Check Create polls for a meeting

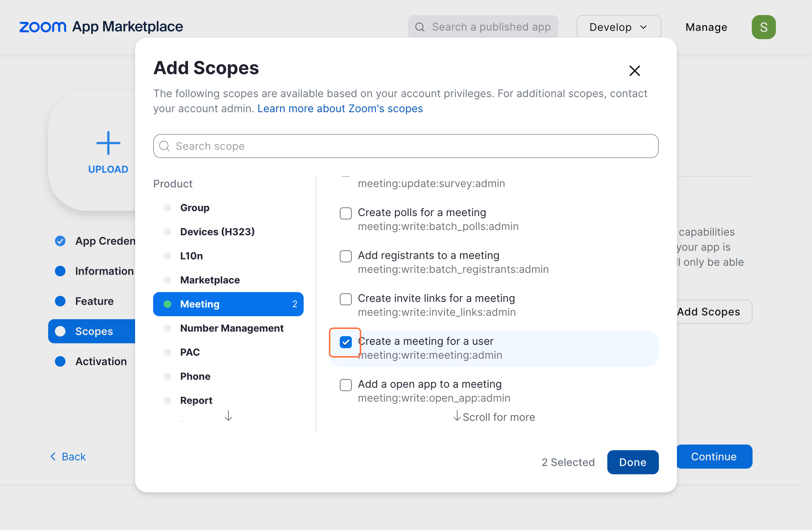pos(346,213)
